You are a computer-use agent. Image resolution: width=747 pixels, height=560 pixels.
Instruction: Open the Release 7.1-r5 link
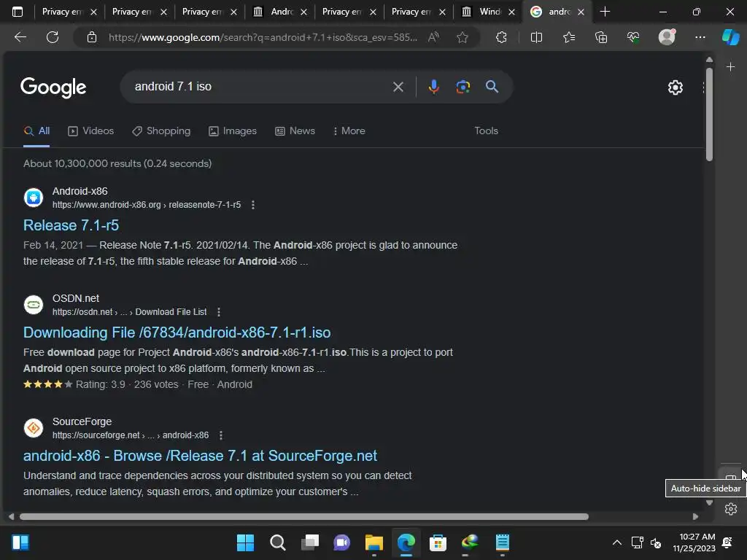pos(71,225)
